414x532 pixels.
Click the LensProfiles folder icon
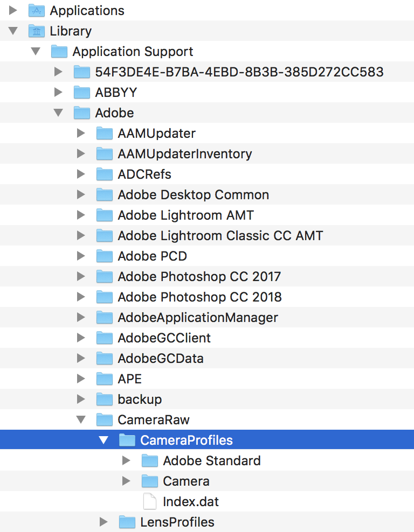point(127,522)
